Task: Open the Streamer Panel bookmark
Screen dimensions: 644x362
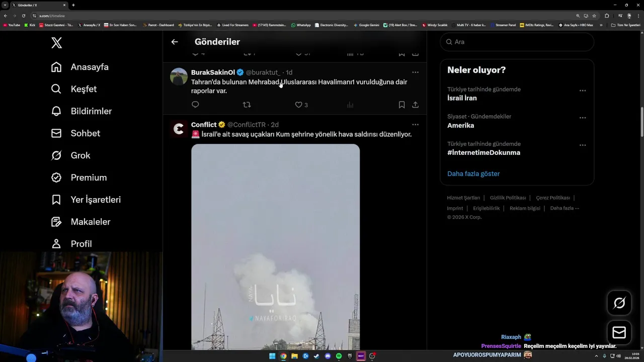Action: pos(503,25)
